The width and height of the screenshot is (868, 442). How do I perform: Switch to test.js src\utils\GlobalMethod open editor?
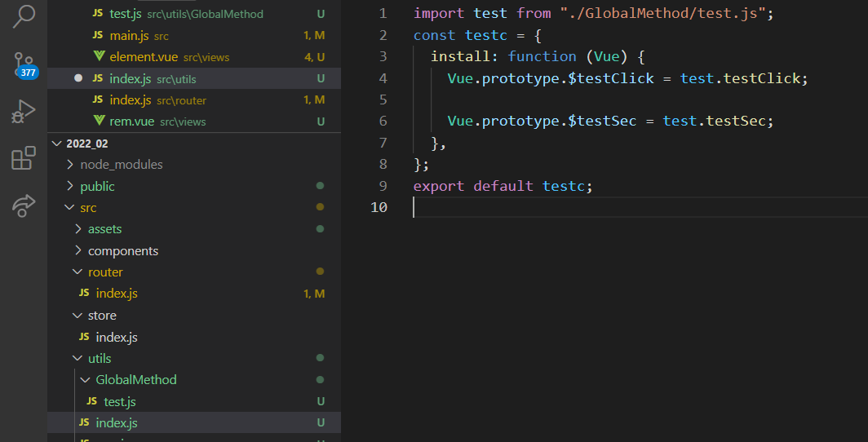(126, 14)
